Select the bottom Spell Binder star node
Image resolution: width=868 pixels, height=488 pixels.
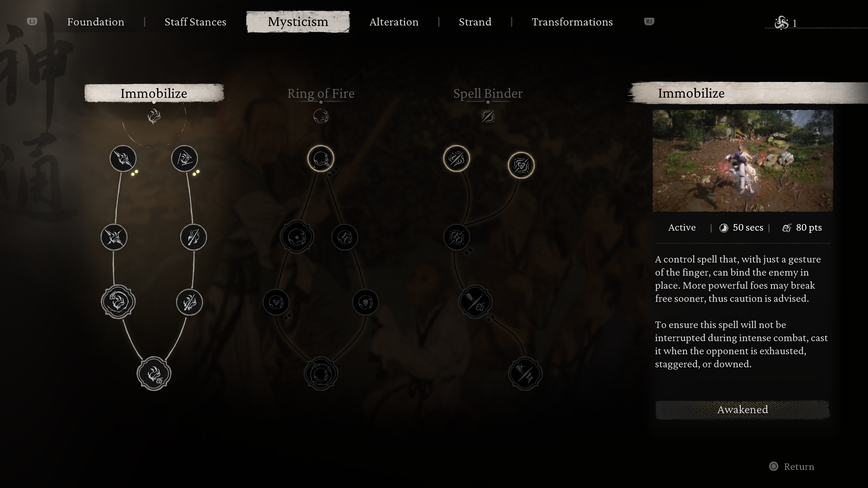pos(525,374)
